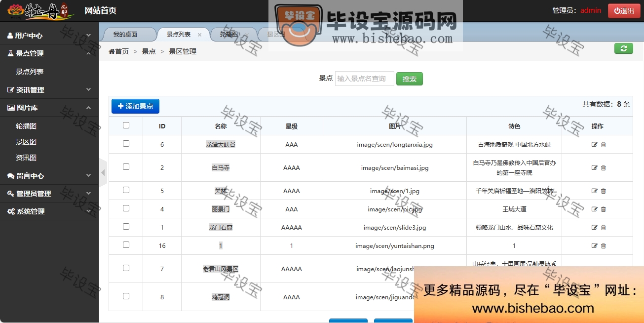Click the pencil icon beside 资讯管理
Image resolution: width=644 pixels, height=323 pixels.
[11, 90]
